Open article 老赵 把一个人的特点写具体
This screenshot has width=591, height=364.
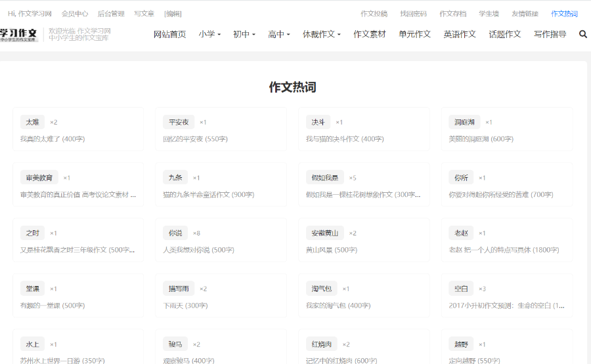point(504,250)
